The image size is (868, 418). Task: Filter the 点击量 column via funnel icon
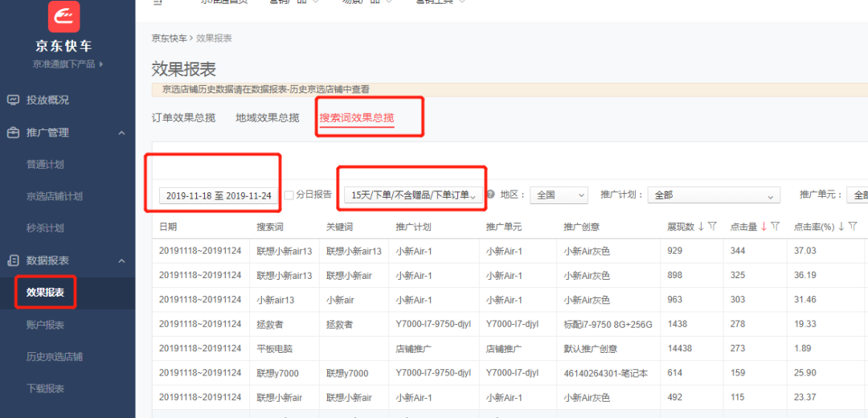[x=776, y=226]
